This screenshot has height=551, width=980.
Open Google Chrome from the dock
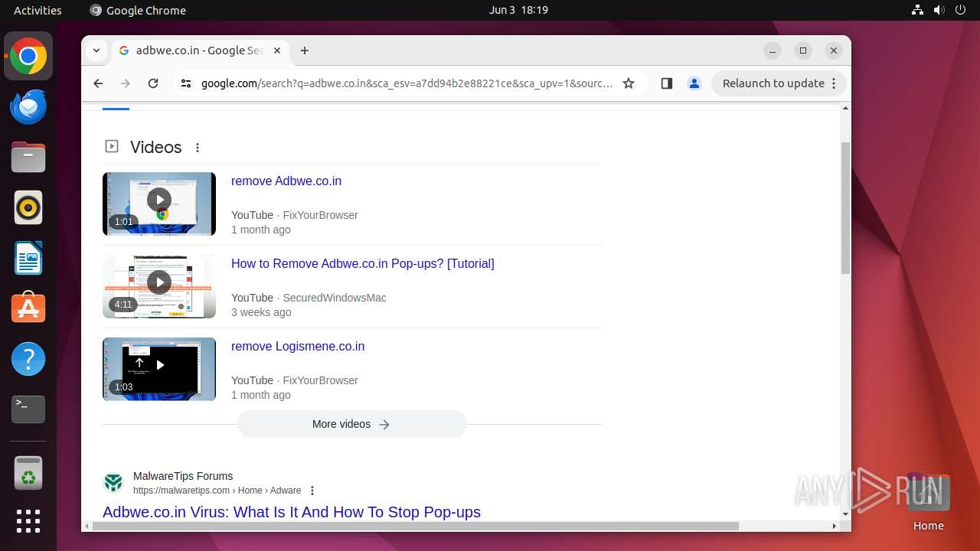coord(28,57)
